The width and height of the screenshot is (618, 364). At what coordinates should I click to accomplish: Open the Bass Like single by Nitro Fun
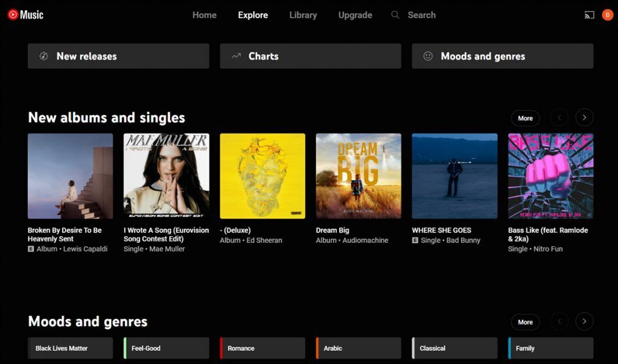pos(550,175)
